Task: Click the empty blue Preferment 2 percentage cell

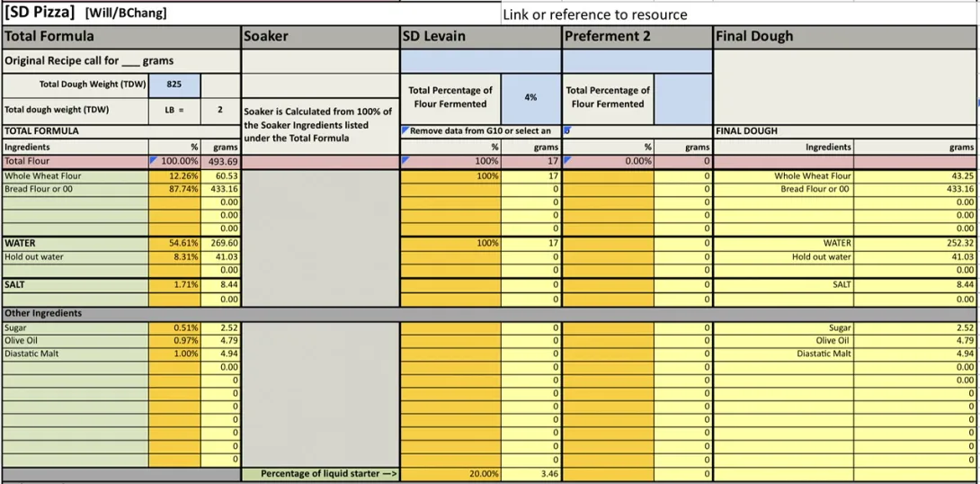Action: (682, 97)
